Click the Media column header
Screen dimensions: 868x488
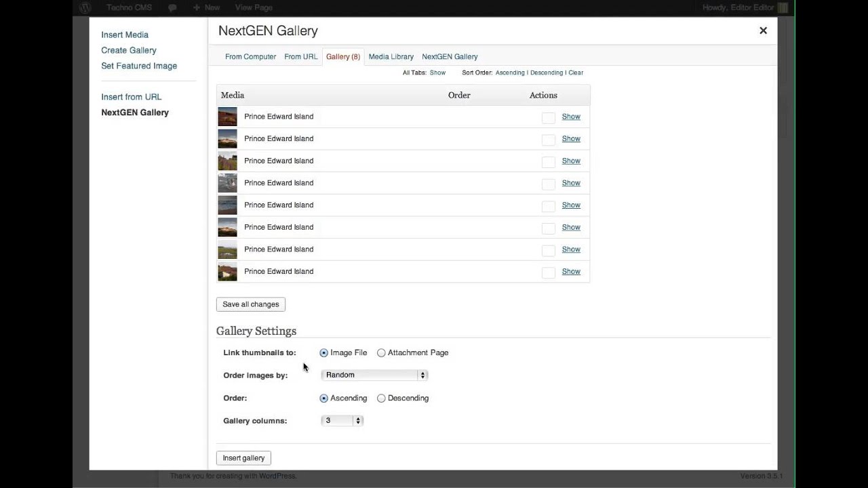(x=233, y=96)
